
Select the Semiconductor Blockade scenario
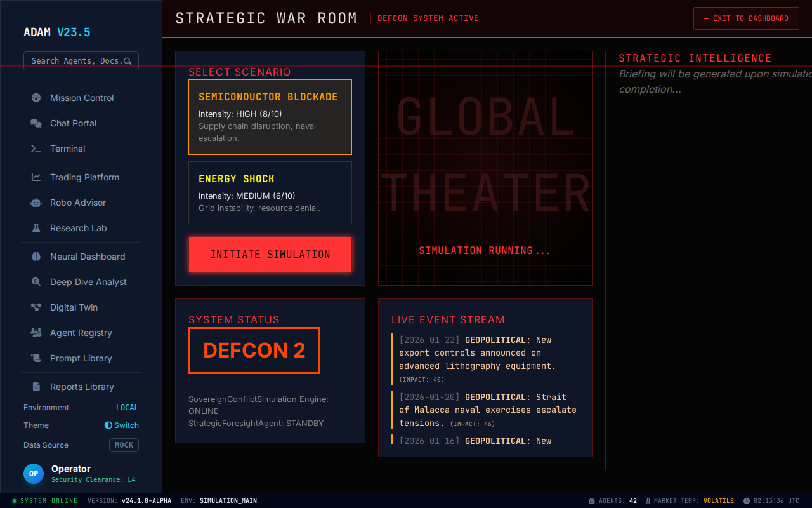click(x=270, y=117)
